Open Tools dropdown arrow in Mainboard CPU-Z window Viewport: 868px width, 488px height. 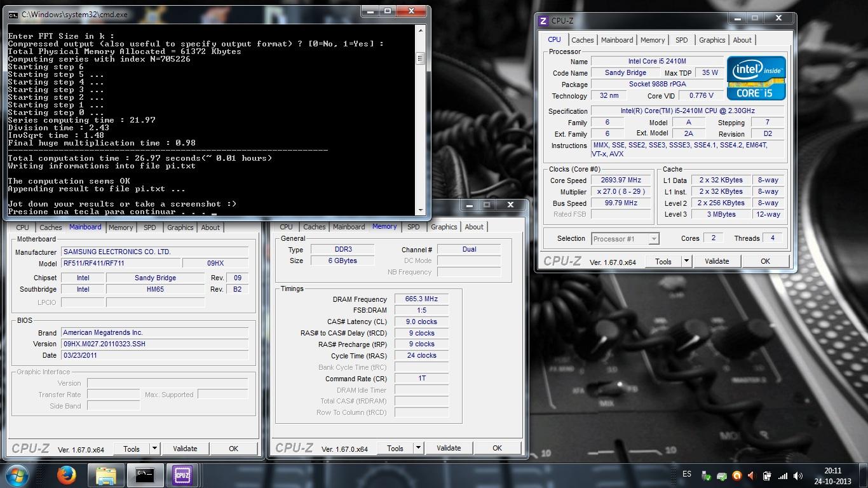click(x=154, y=449)
